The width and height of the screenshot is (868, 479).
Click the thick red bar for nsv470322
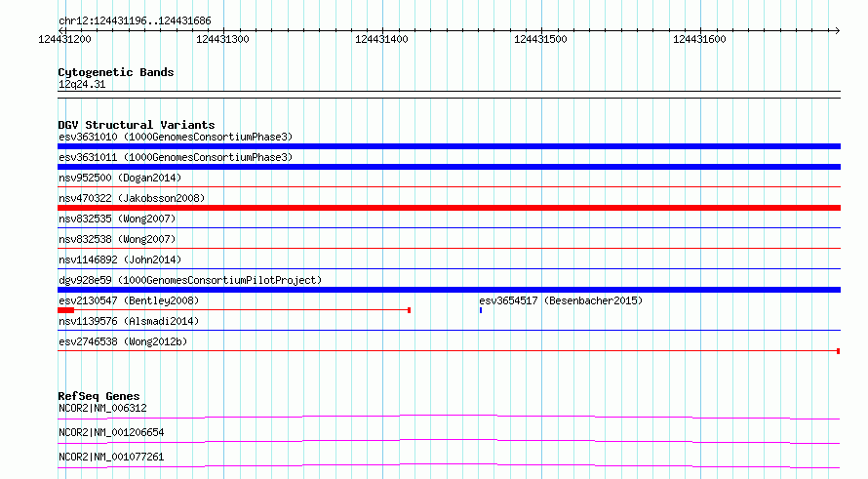click(x=449, y=208)
